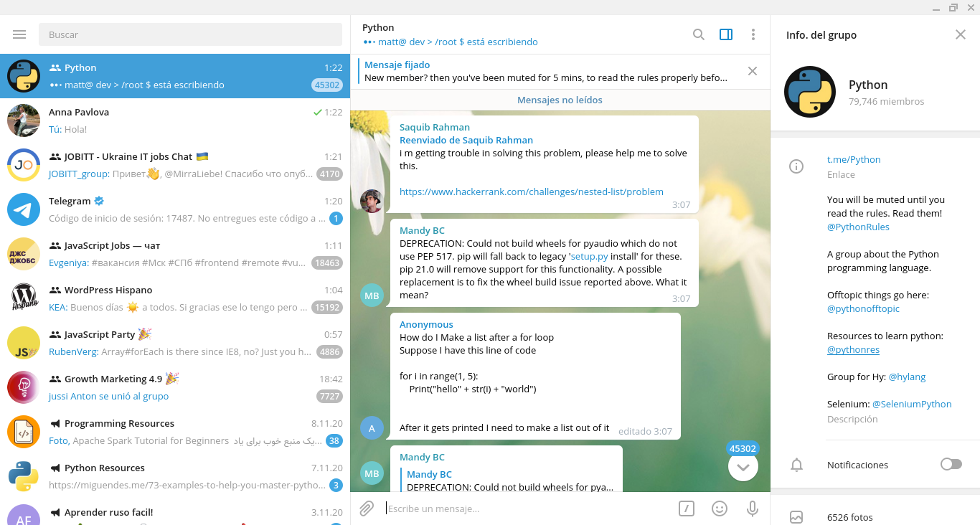Click the photos icon next to 6526 fotos

point(796,516)
